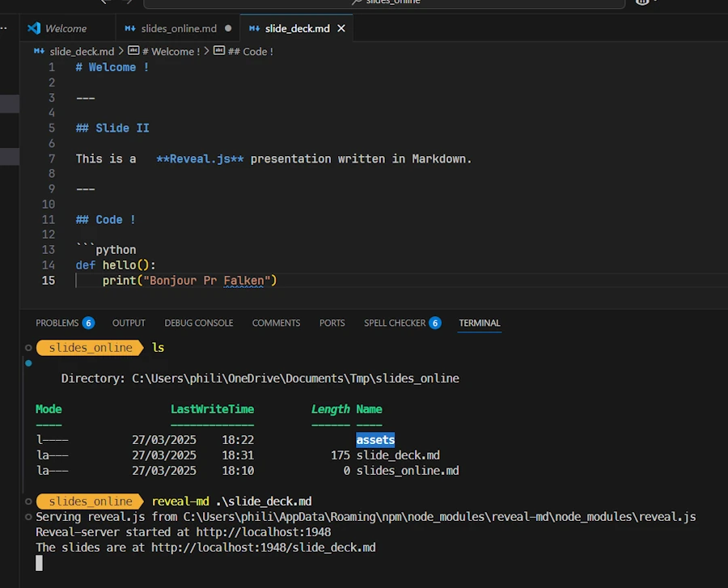This screenshot has height=588, width=728.
Task: Click the word 'Markdown.' on line 7
Action: [x=442, y=159]
